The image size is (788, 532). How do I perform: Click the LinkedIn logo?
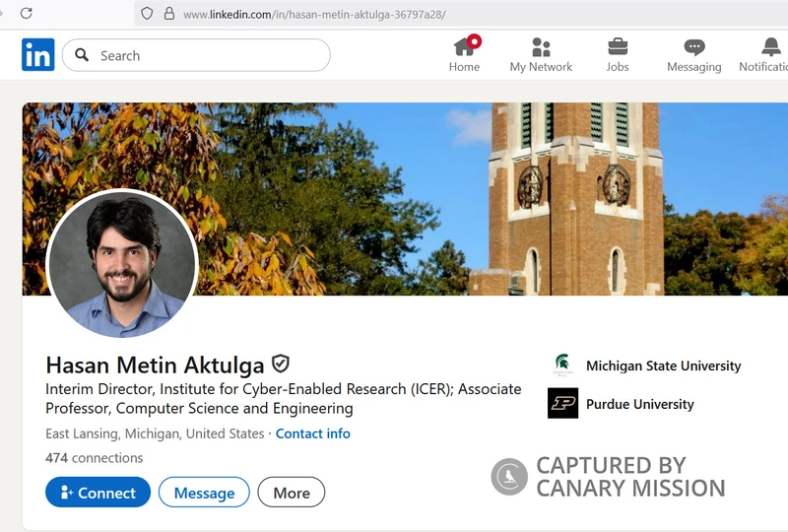tap(38, 55)
